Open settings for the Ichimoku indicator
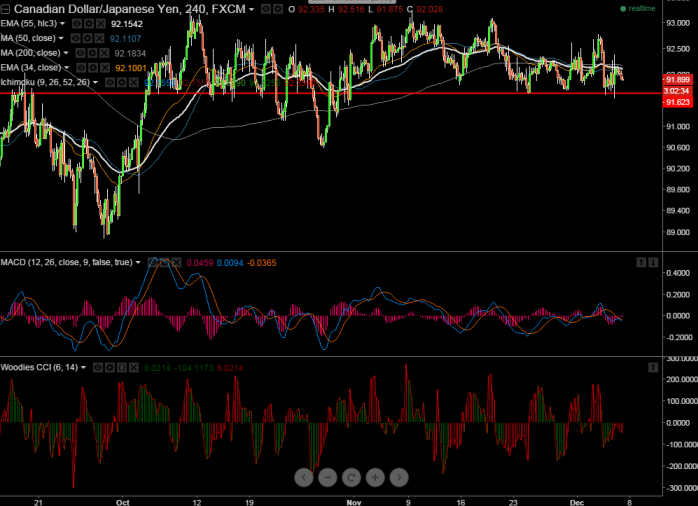 tap(121, 82)
